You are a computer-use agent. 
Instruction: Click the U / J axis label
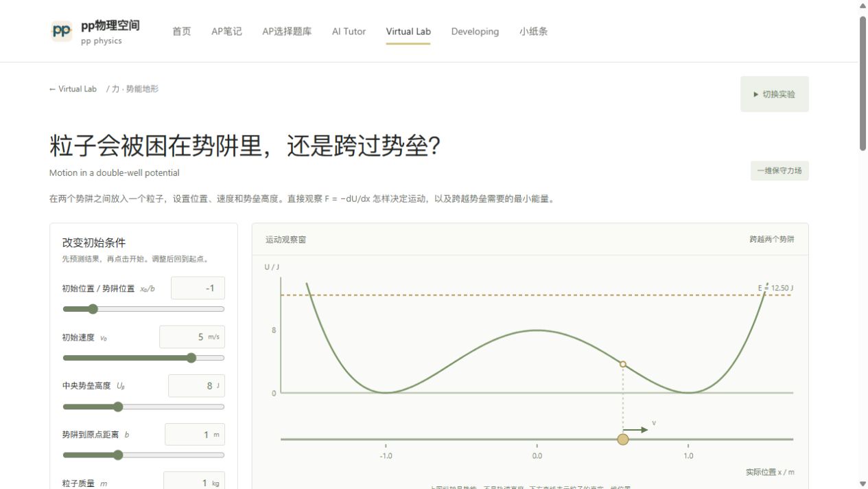click(x=272, y=266)
